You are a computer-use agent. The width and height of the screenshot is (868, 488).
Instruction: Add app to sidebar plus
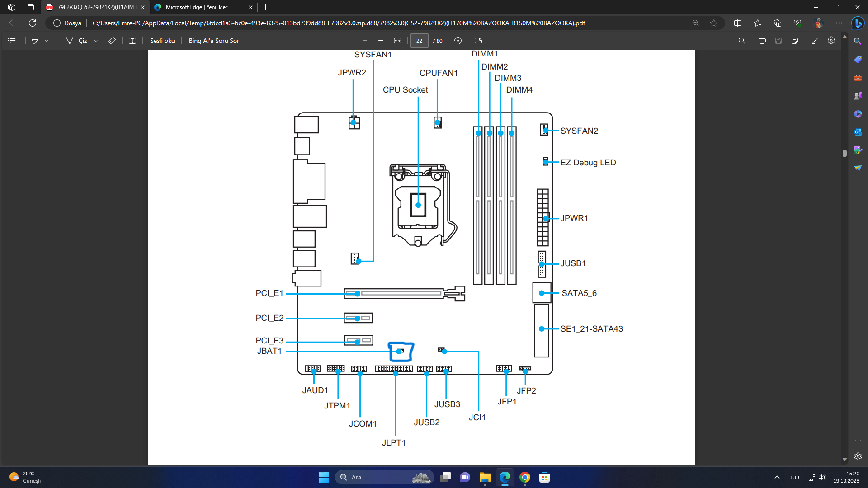pos(858,188)
